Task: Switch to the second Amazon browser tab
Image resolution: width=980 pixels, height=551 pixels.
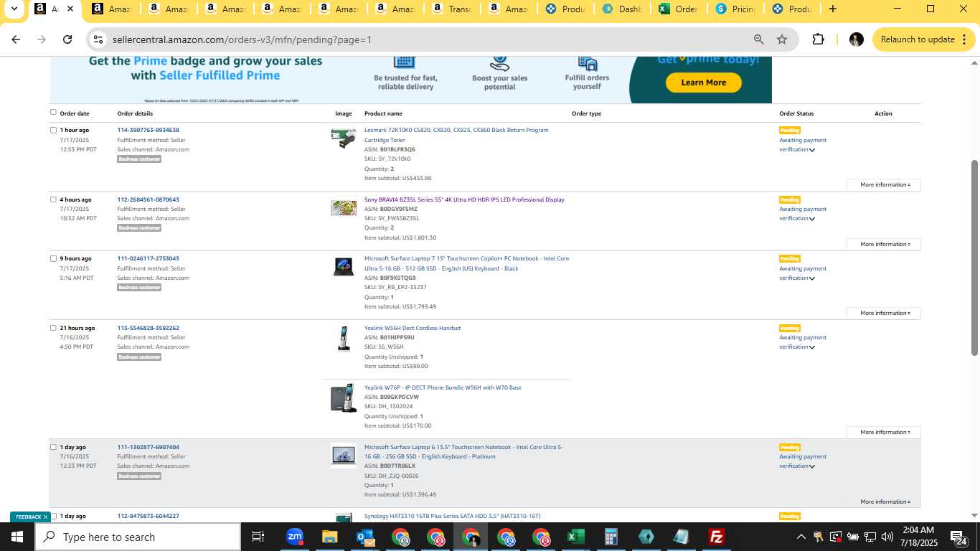Action: (110, 9)
